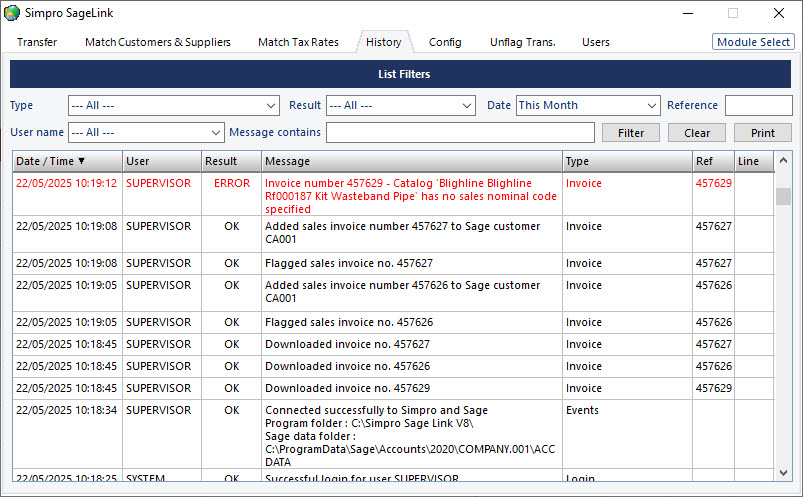This screenshot has height=497, width=803.
Task: Open the Date dropdown showing This Month
Action: pos(588,105)
